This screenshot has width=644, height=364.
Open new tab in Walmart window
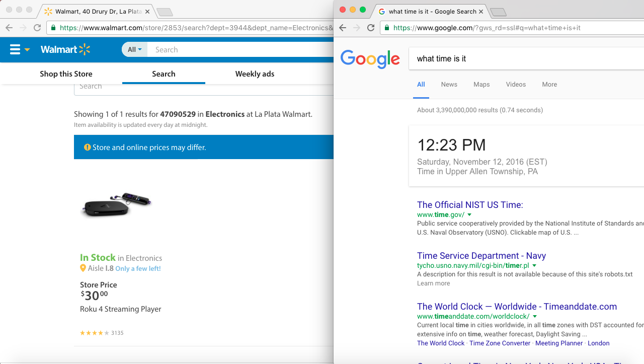tap(165, 12)
